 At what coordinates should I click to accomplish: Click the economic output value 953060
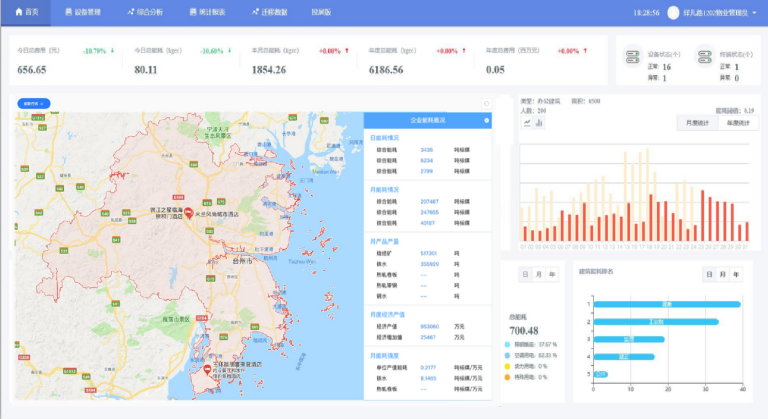click(430, 326)
